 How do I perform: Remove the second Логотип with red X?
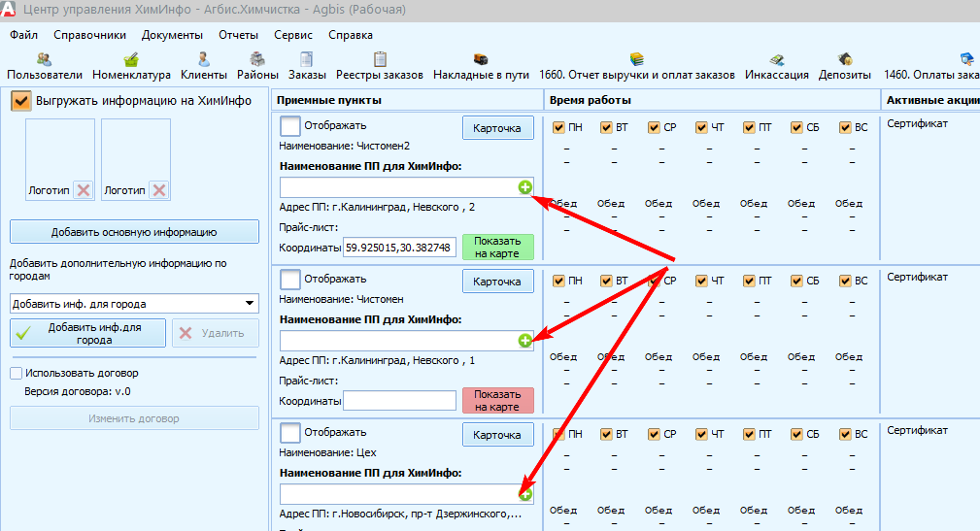pos(159,190)
